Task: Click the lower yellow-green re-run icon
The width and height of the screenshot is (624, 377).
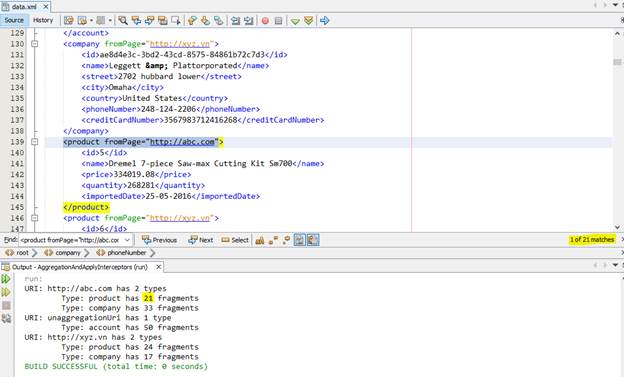Action: tap(6, 292)
